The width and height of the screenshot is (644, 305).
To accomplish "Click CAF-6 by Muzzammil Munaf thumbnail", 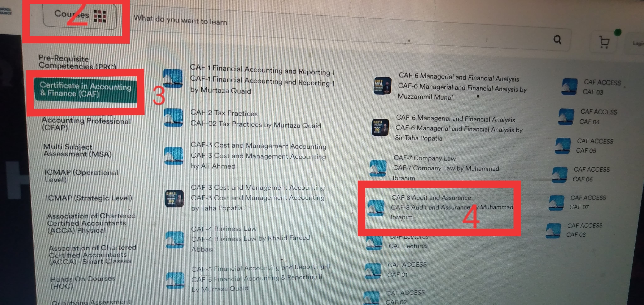I will click(x=382, y=86).
